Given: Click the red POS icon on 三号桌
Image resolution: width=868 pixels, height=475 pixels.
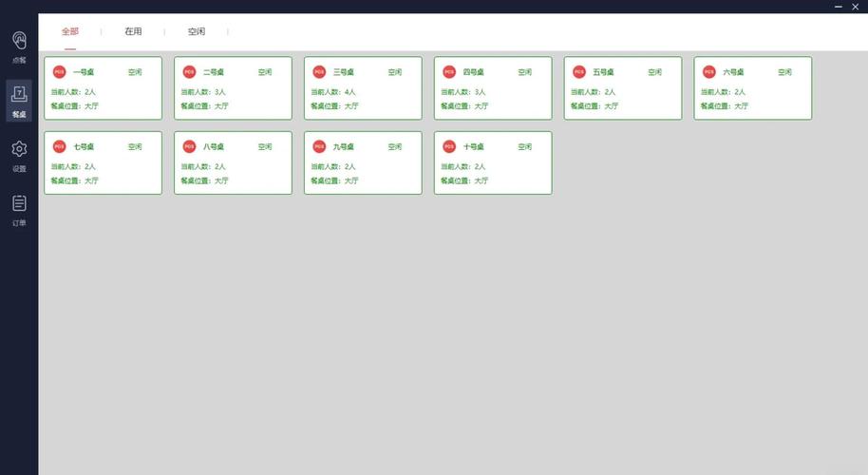Looking at the screenshot, I should pos(319,72).
